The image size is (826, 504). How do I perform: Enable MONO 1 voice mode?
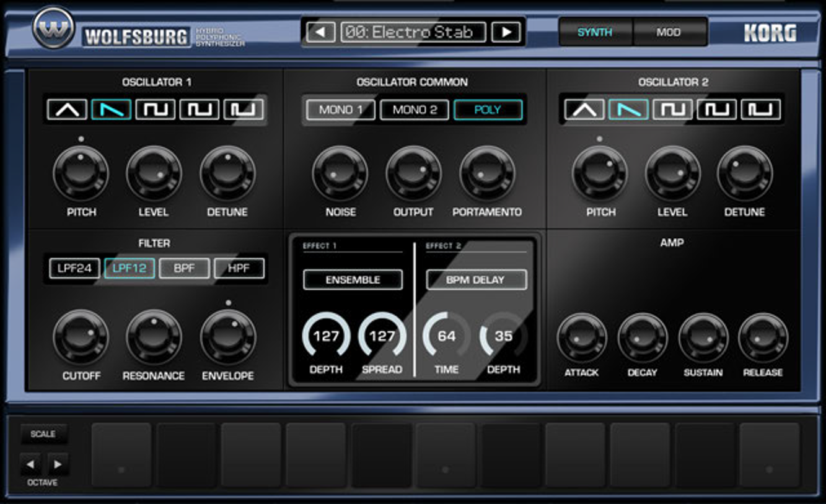point(340,110)
